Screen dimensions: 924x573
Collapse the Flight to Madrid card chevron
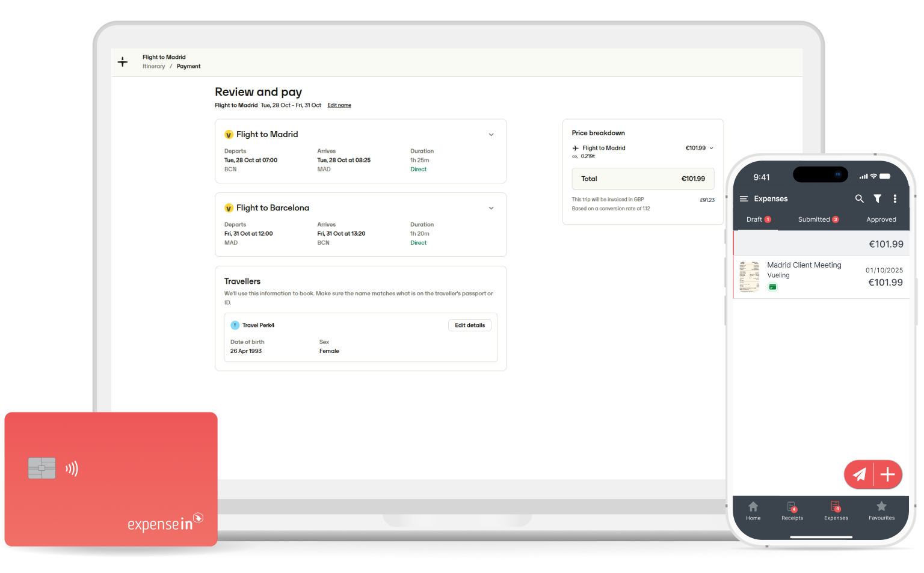(x=491, y=135)
